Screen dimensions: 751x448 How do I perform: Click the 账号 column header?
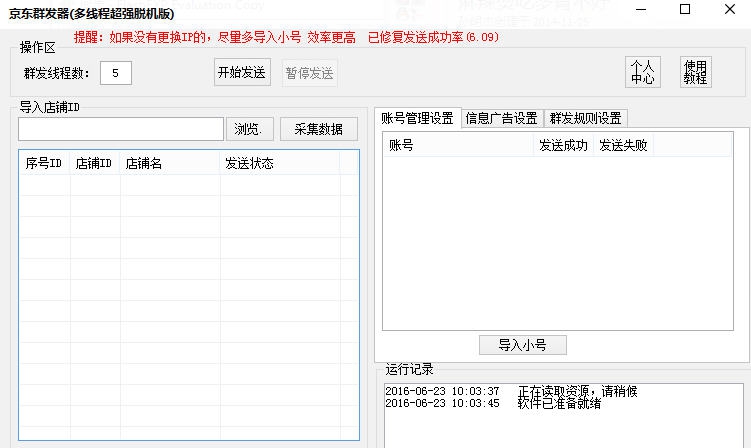(x=458, y=145)
